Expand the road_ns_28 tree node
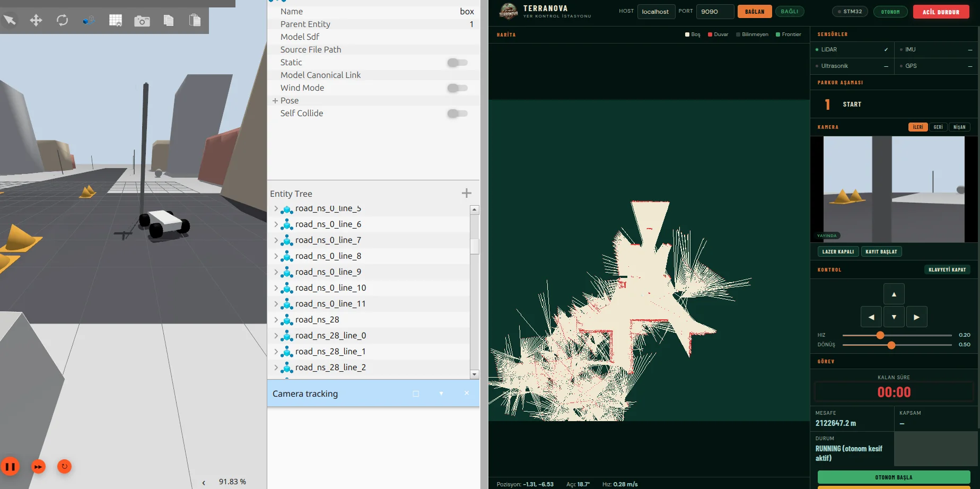 (x=276, y=320)
